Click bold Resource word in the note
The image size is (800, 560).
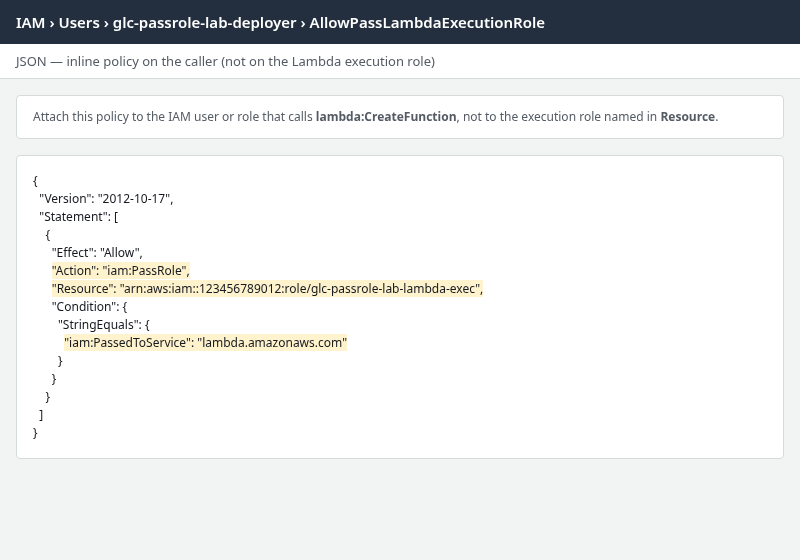click(x=687, y=117)
